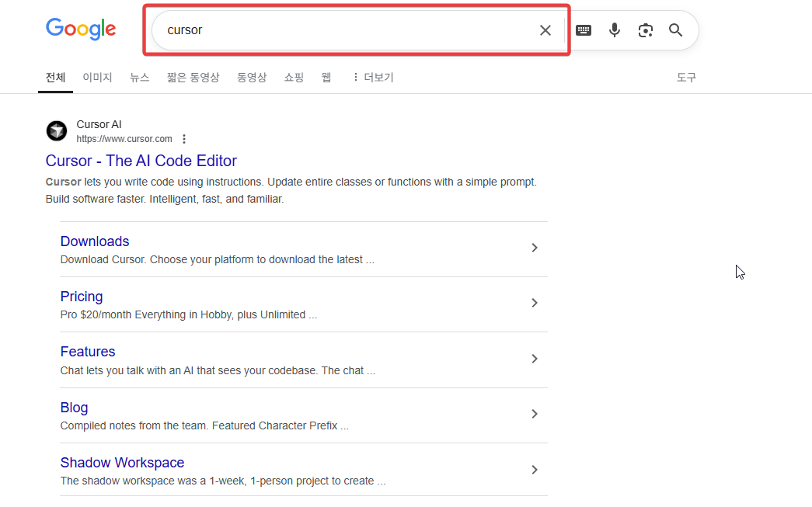Expand the 더보기 menu

(x=374, y=78)
